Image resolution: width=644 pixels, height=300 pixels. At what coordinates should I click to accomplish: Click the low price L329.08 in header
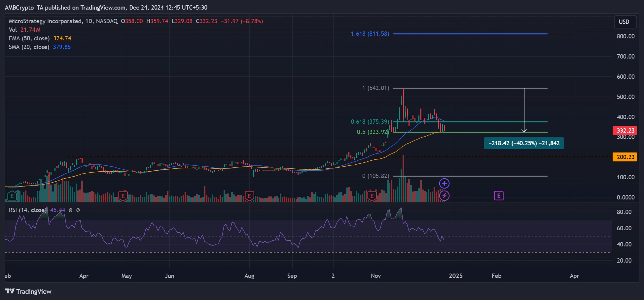pyautogui.click(x=182, y=21)
